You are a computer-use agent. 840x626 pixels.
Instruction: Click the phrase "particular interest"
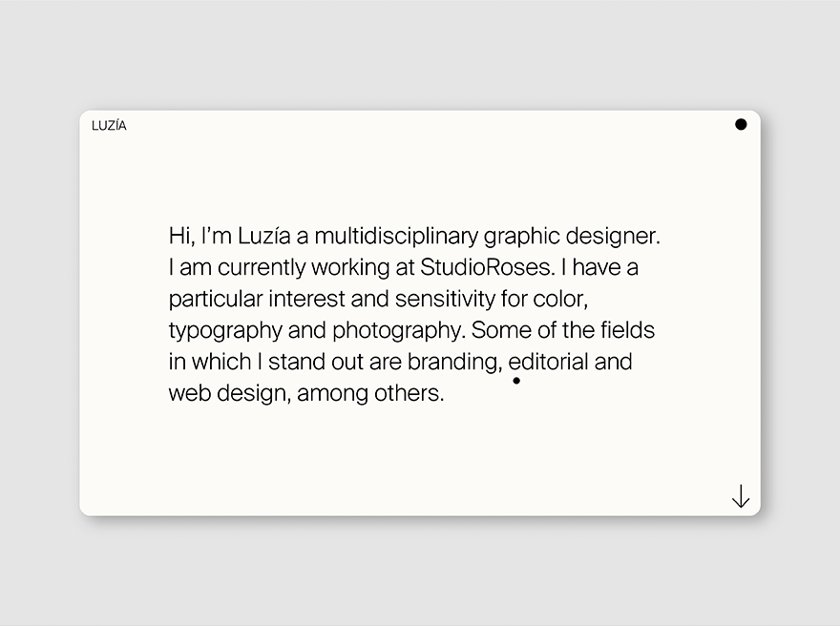[257, 300]
